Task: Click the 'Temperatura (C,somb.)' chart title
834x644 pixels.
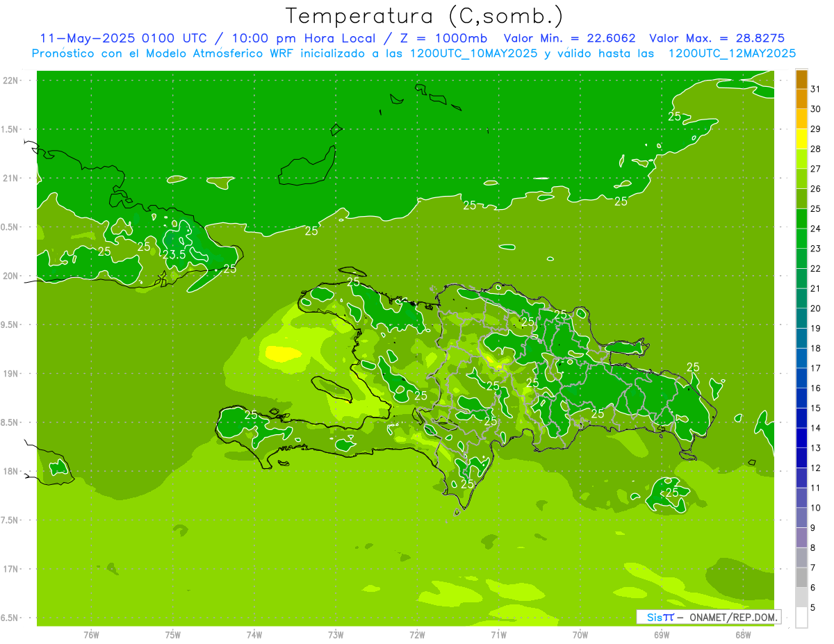Action: (x=424, y=16)
